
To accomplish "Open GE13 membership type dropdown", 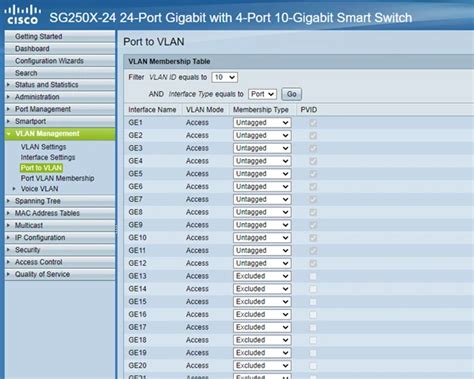I will coord(262,276).
